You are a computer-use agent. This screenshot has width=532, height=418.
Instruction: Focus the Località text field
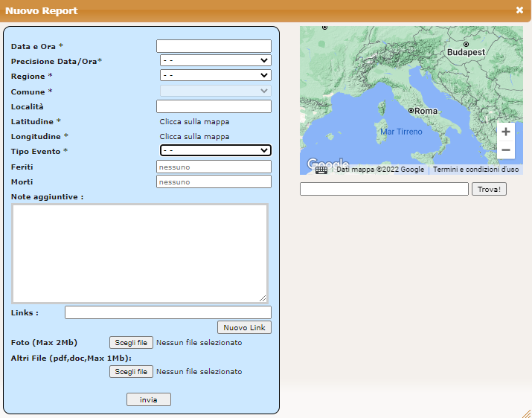[214, 106]
